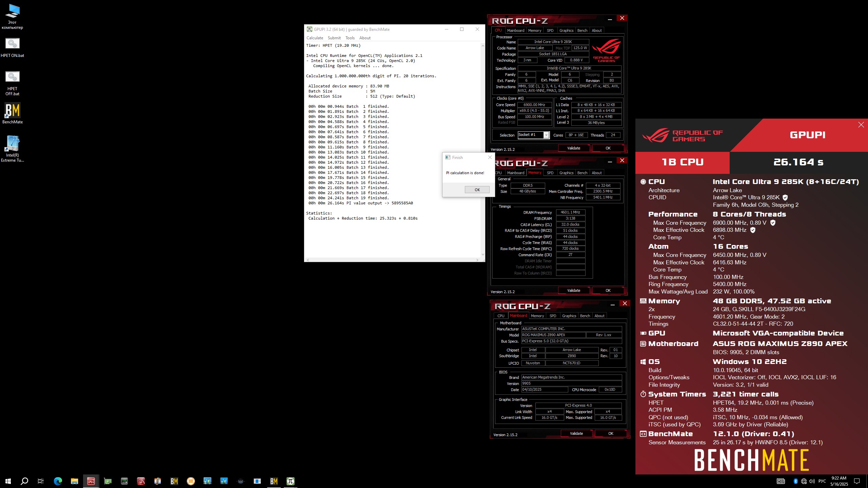Select CPU tab in bottom CPU-Z Mainboard window

tap(501, 316)
